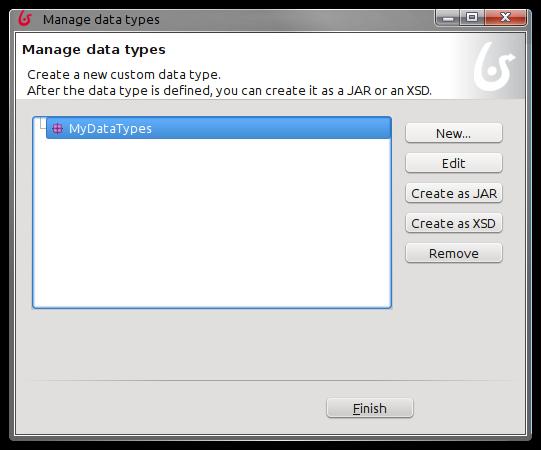Click the bold Manage data types heading
The image size is (541, 450).
point(94,50)
